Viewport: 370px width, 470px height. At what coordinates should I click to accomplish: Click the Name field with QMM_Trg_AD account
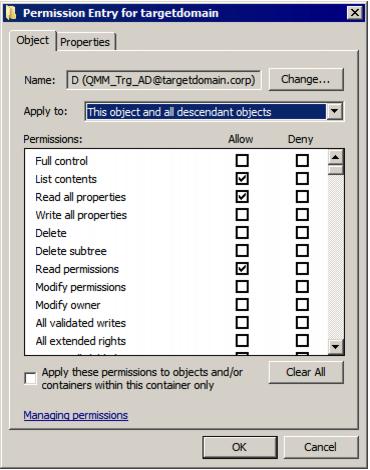tap(163, 80)
